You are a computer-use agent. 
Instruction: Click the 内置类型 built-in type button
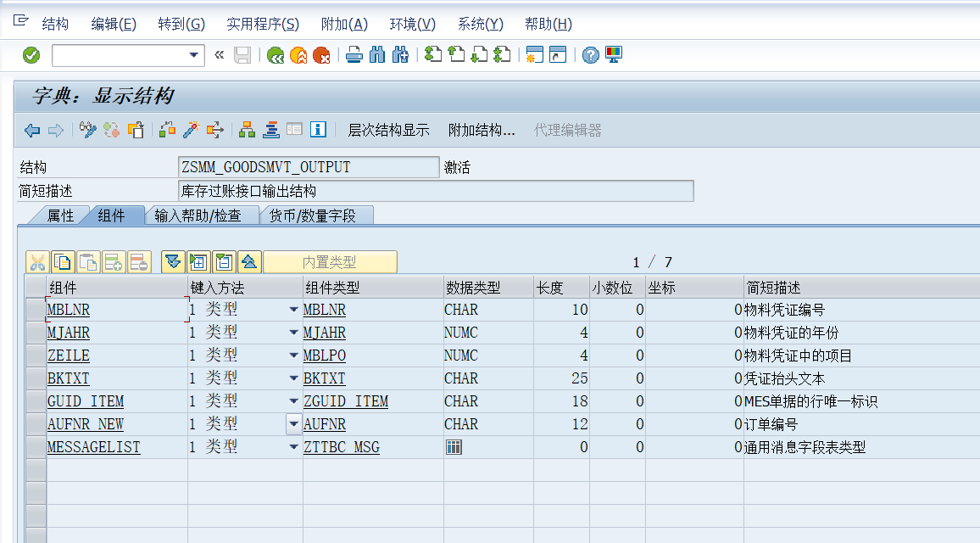pos(330,262)
